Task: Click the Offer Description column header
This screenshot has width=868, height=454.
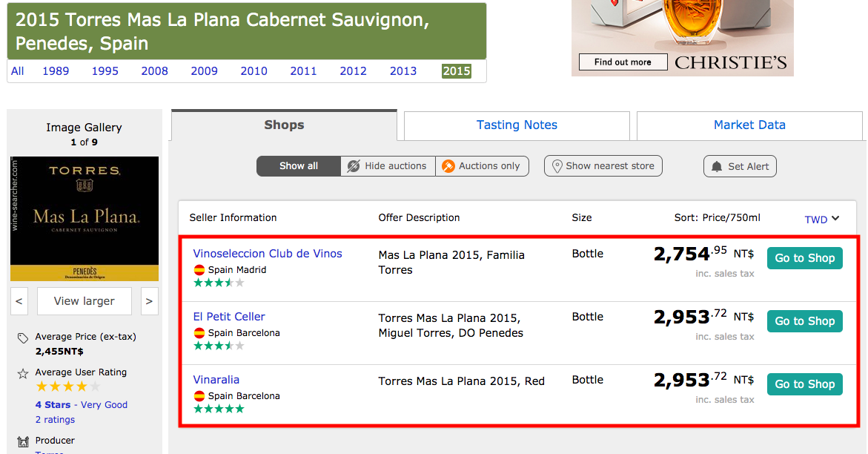Action: 419,218
